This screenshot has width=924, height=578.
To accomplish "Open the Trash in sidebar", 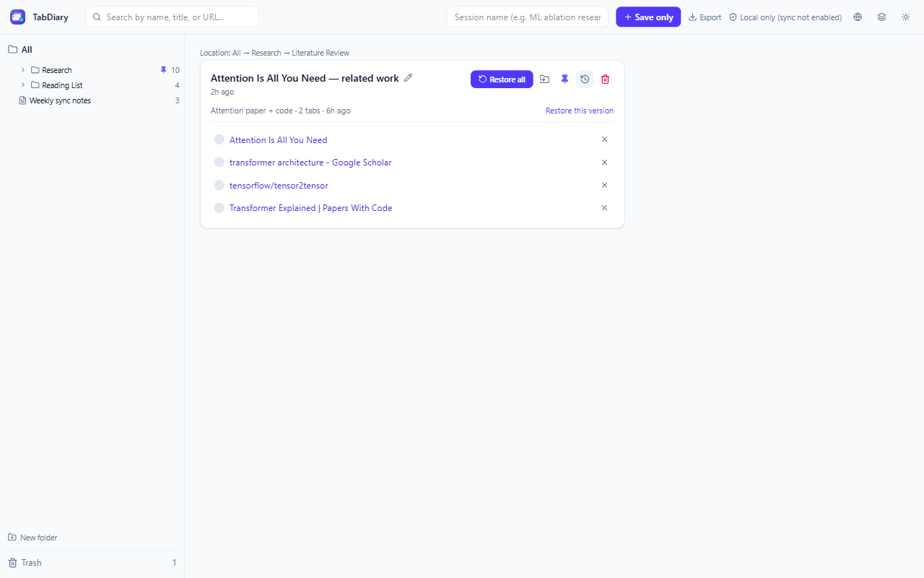I will click(x=92, y=563).
